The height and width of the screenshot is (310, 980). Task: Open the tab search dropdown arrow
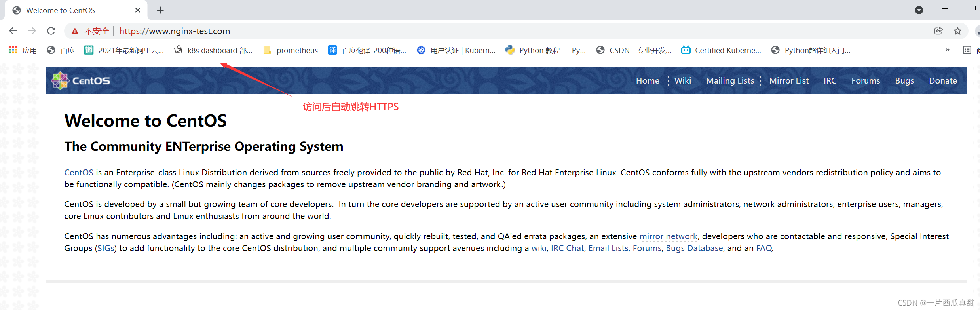point(919,10)
